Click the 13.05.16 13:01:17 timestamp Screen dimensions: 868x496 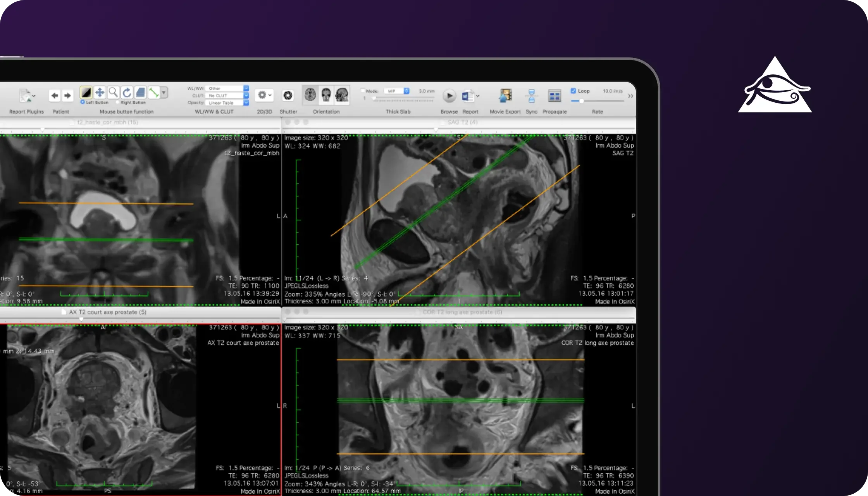(606, 294)
